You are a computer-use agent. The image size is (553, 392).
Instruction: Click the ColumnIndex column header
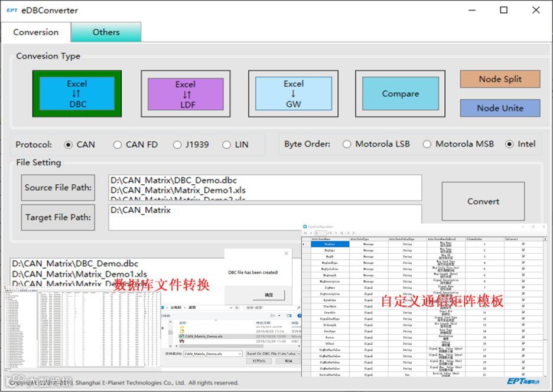coord(484,239)
